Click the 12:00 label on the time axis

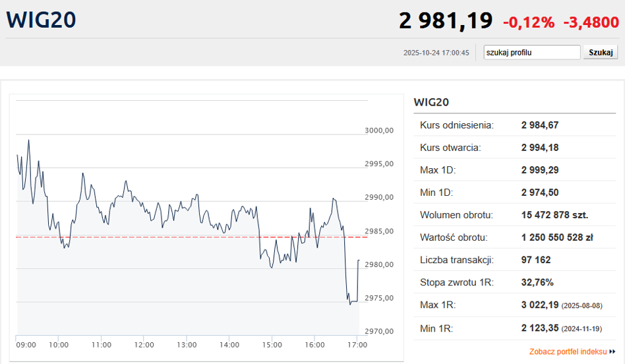[x=144, y=344]
